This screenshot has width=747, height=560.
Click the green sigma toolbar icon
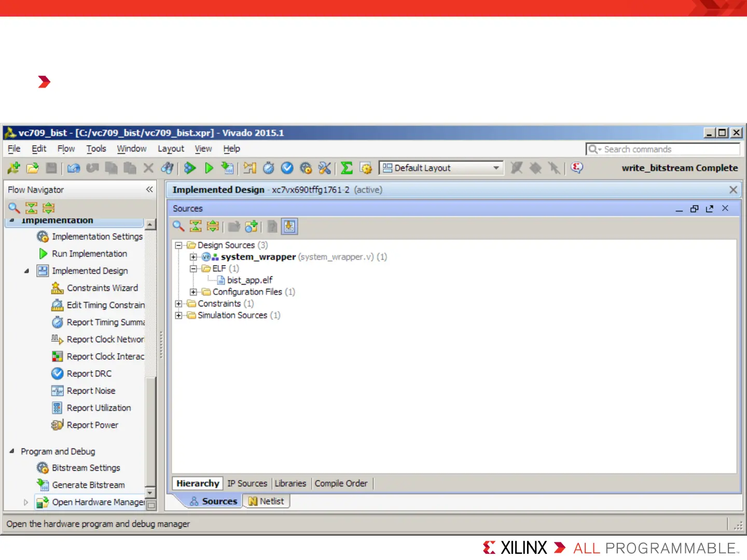(x=347, y=168)
